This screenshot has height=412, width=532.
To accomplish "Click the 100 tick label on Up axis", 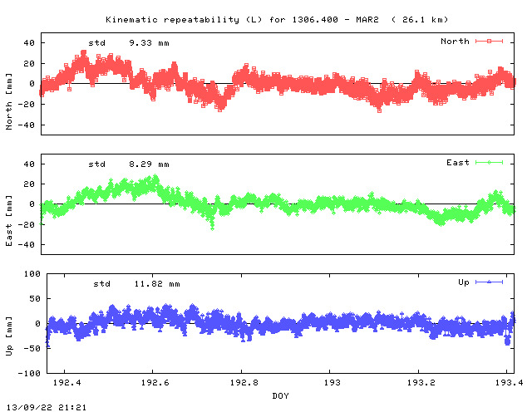I will coord(32,274).
